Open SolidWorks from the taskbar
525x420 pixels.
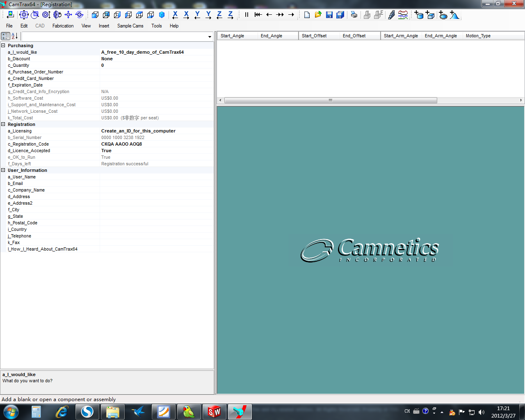tap(214, 411)
